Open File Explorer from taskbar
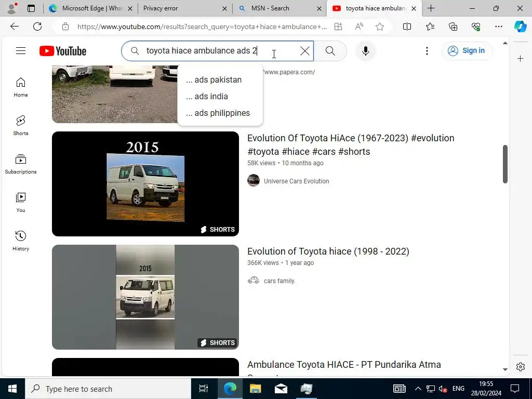The image size is (532, 399). click(x=255, y=389)
